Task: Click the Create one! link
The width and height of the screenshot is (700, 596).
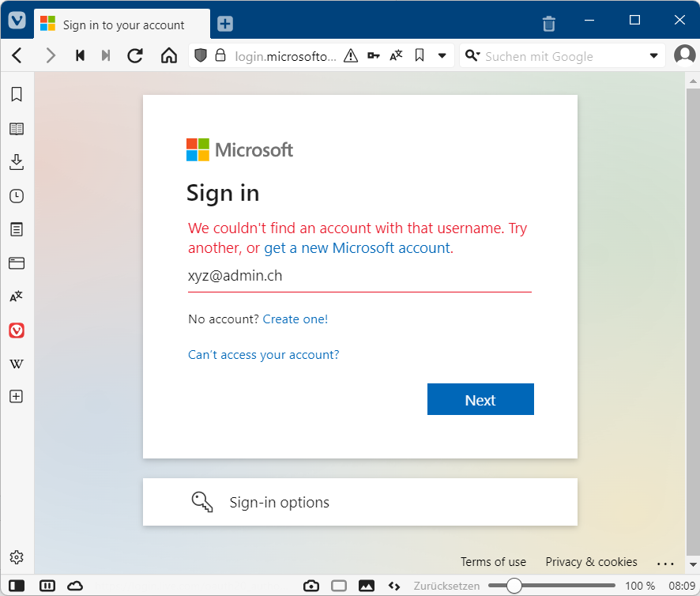Action: click(295, 319)
